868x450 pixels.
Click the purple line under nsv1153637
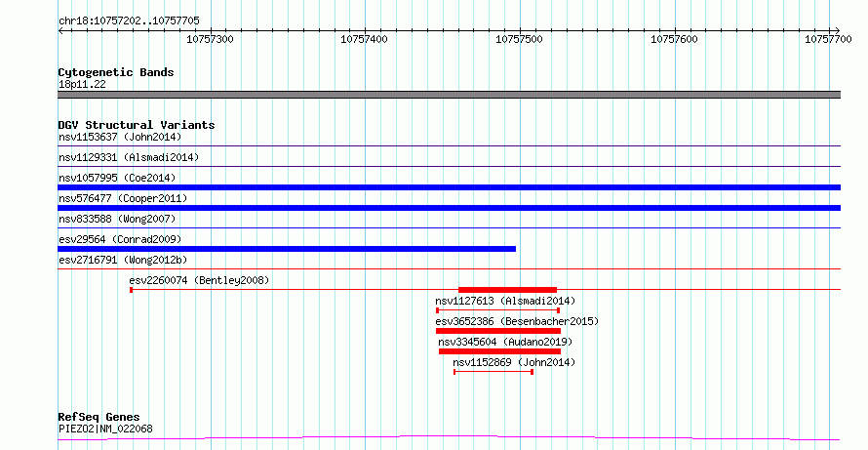point(449,146)
